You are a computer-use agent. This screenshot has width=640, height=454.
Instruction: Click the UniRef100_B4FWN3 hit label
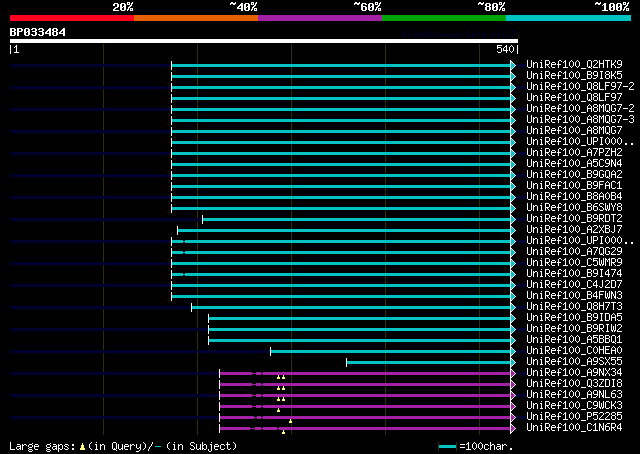[574, 296]
